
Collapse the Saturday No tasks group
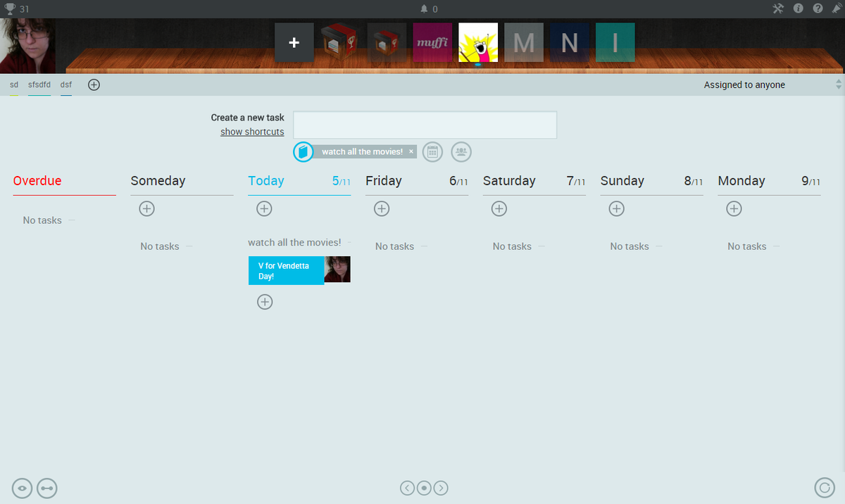[542, 246]
